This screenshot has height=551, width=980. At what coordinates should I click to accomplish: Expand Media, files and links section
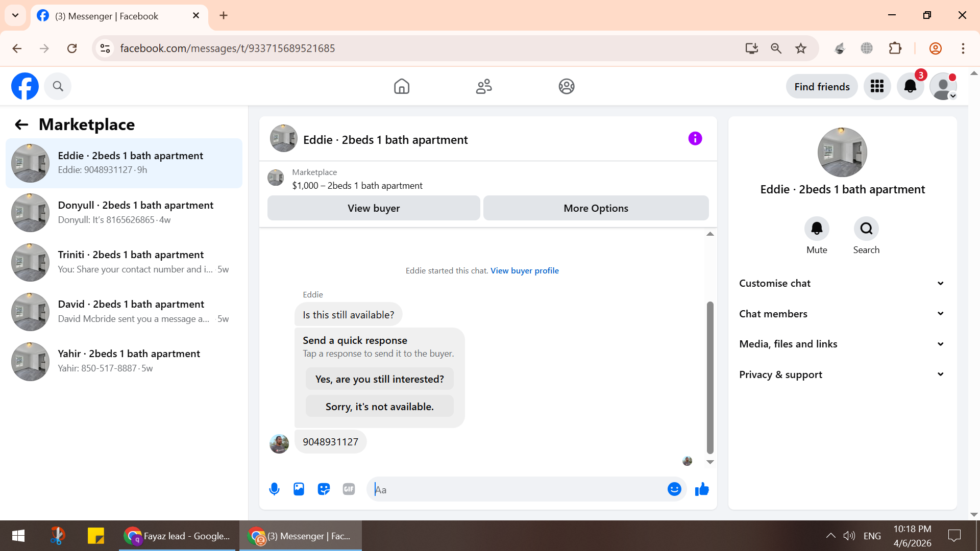(842, 344)
